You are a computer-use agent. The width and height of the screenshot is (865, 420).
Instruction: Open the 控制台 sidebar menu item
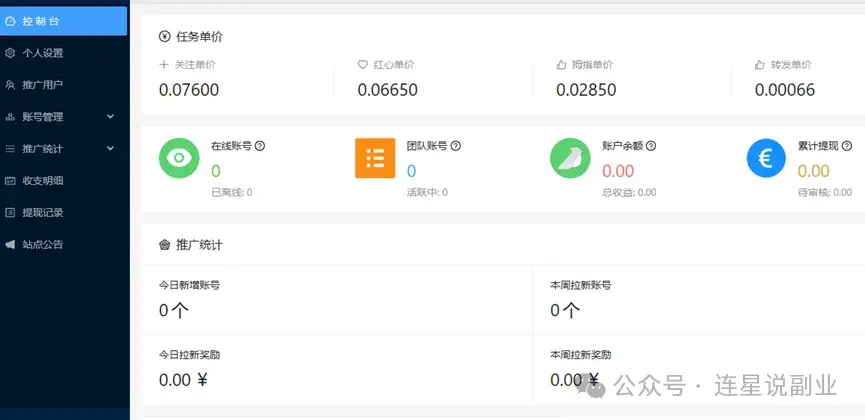click(x=63, y=21)
